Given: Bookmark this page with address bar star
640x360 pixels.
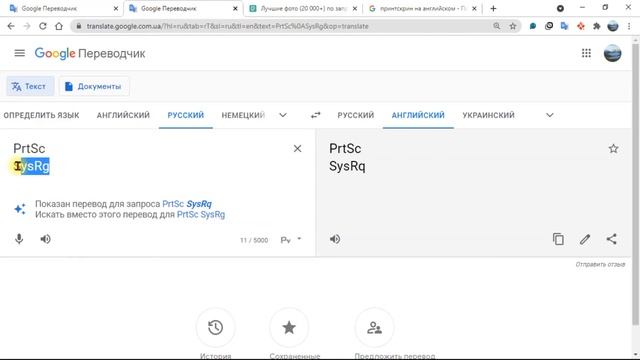Looking at the screenshot, I should (x=513, y=26).
